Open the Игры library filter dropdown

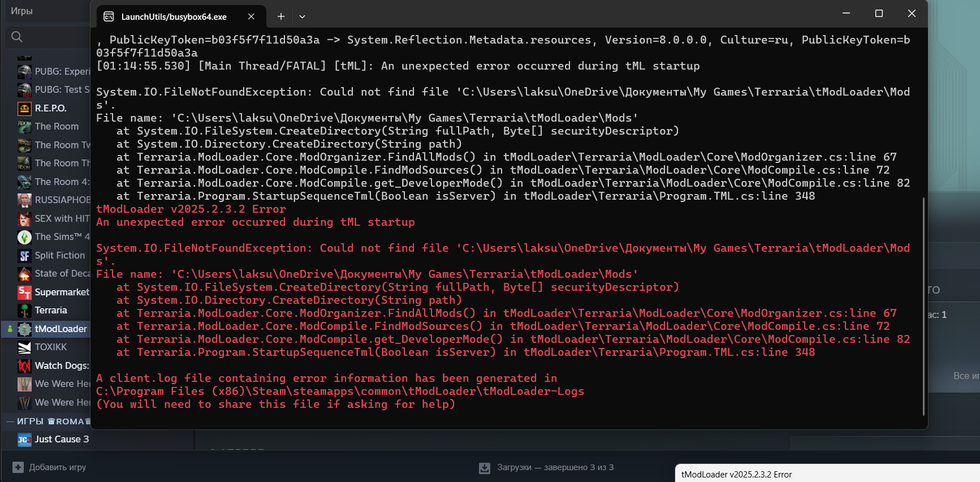[48, 11]
